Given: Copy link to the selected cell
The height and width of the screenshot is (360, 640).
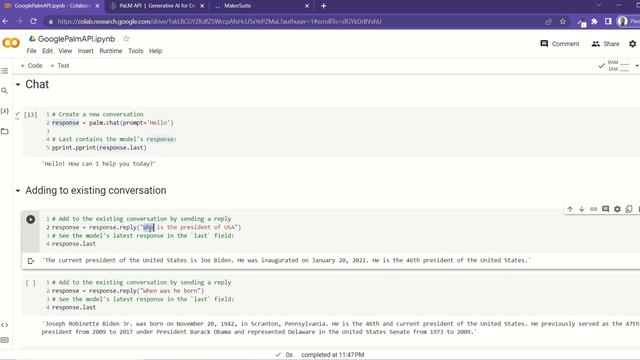Looking at the screenshot, I should 593,209.
